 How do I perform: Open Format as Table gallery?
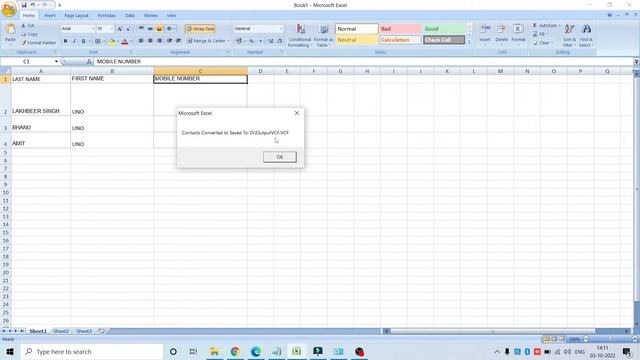[x=324, y=35]
